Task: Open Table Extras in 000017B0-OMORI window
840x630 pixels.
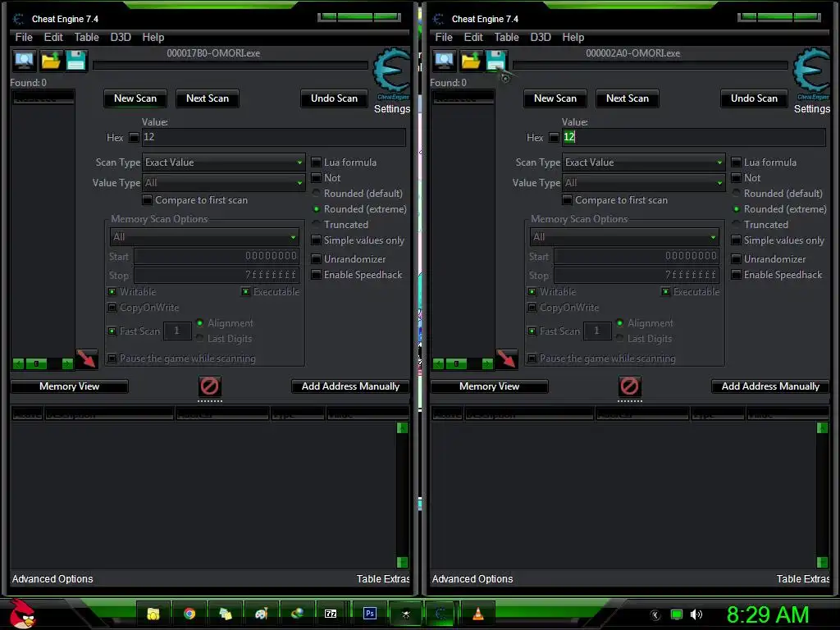Action: tap(383, 579)
